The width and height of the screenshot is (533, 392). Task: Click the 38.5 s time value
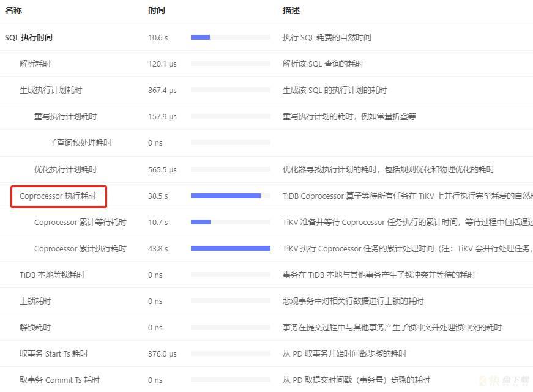(158, 196)
